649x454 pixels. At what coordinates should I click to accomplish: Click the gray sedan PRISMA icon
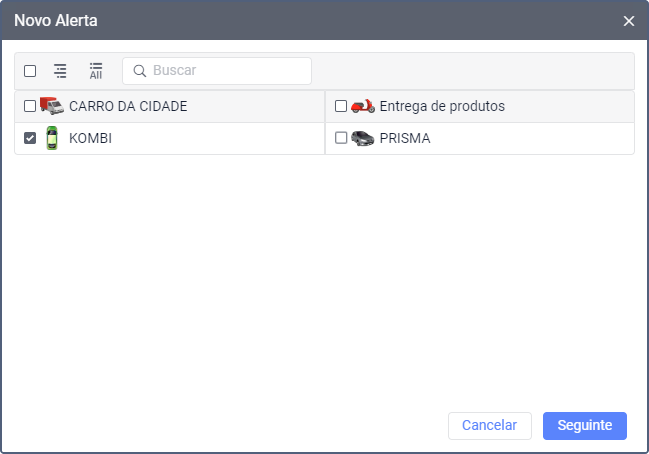[x=363, y=138]
